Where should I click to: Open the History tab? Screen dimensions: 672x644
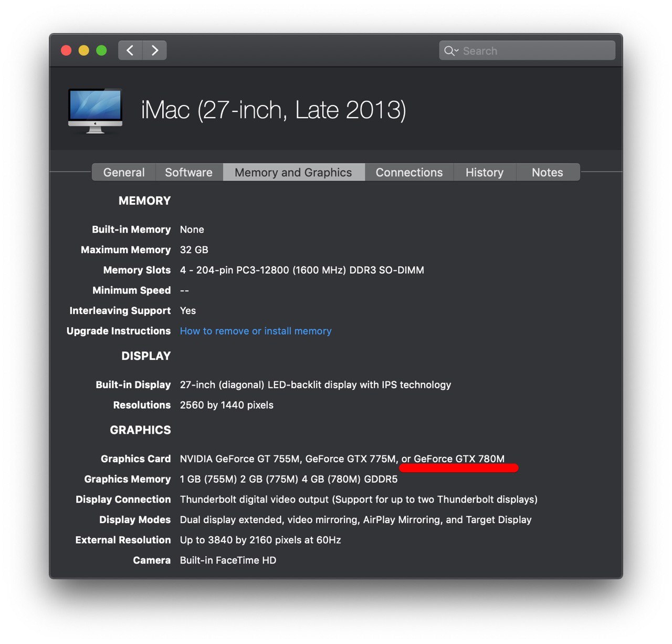point(485,172)
